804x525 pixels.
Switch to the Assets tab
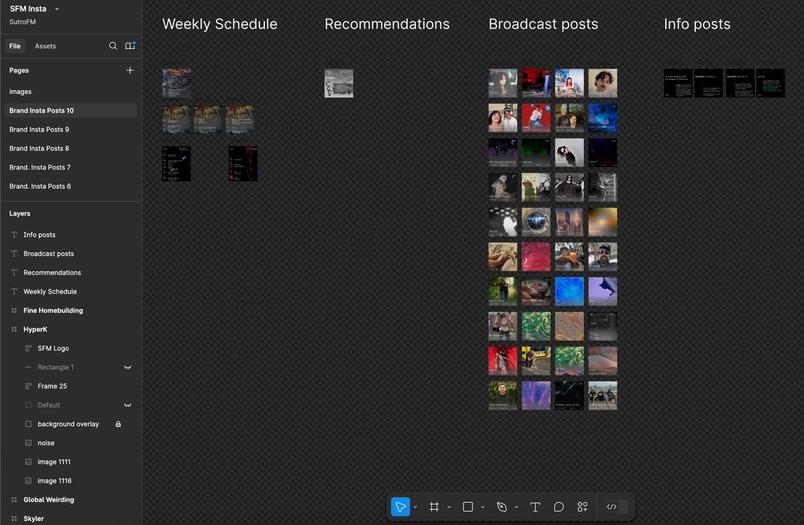[x=45, y=46]
